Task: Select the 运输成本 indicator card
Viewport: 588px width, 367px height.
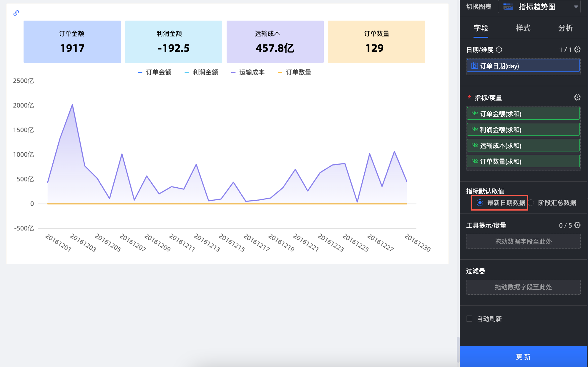Action: [x=275, y=42]
